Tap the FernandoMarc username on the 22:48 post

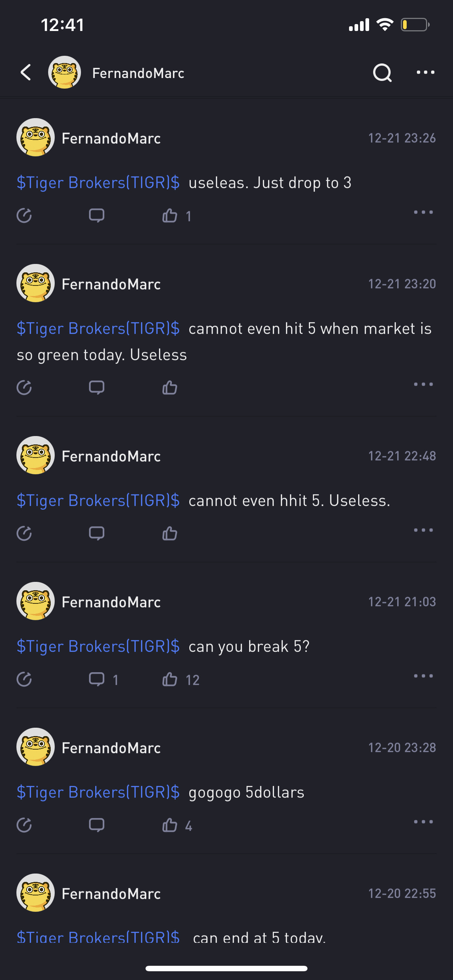pos(111,456)
